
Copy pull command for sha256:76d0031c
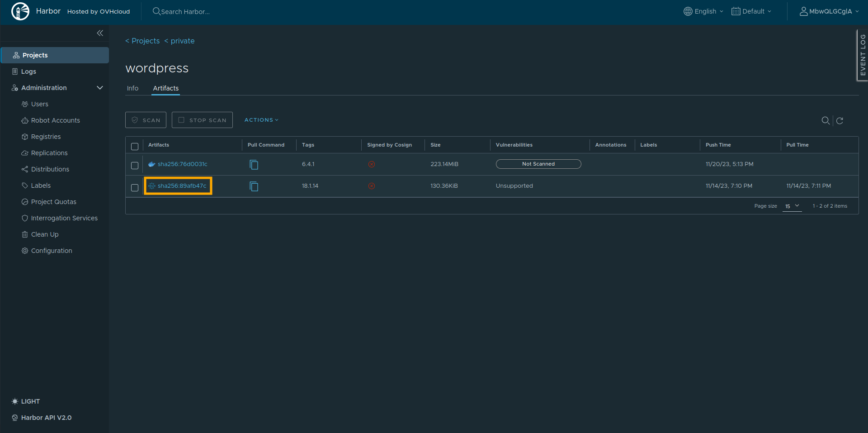[254, 165]
